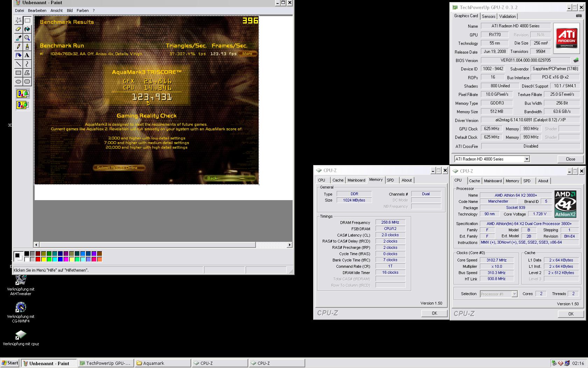Choose the Fill With Color bucket tool
Image resolution: width=588 pixels, height=368 pixels.
27,29
